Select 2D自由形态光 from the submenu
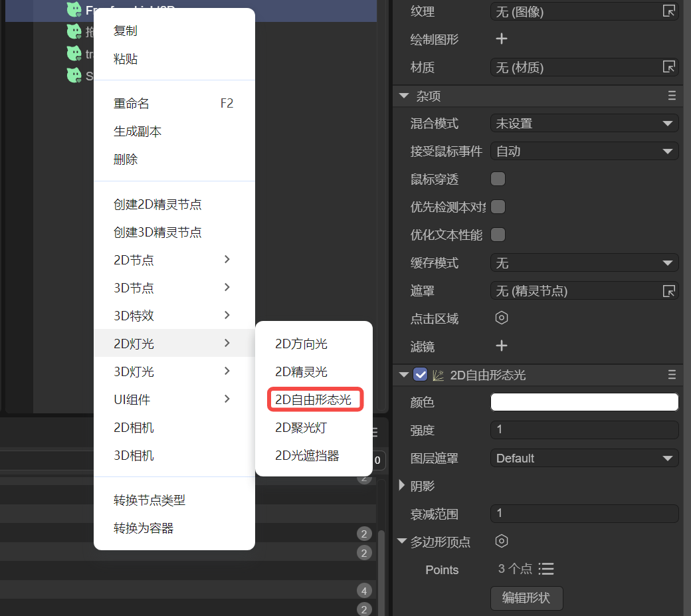This screenshot has height=616, width=691. coord(313,400)
